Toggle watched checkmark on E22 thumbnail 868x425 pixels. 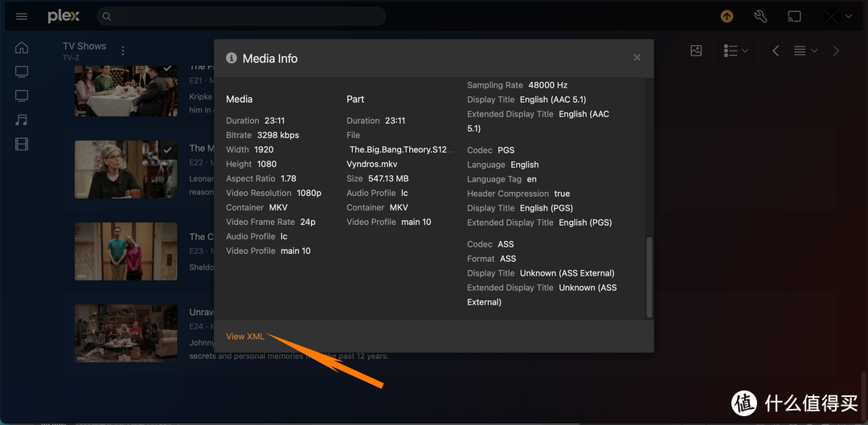[167, 150]
